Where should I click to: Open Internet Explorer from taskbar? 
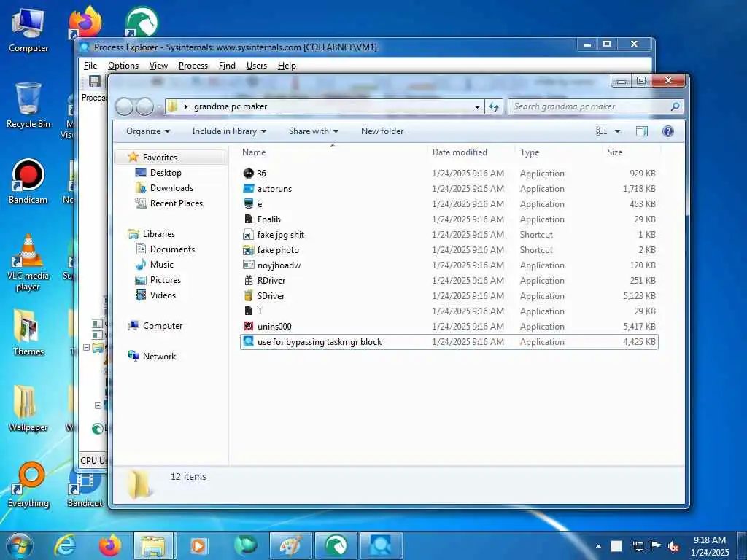pos(64,545)
